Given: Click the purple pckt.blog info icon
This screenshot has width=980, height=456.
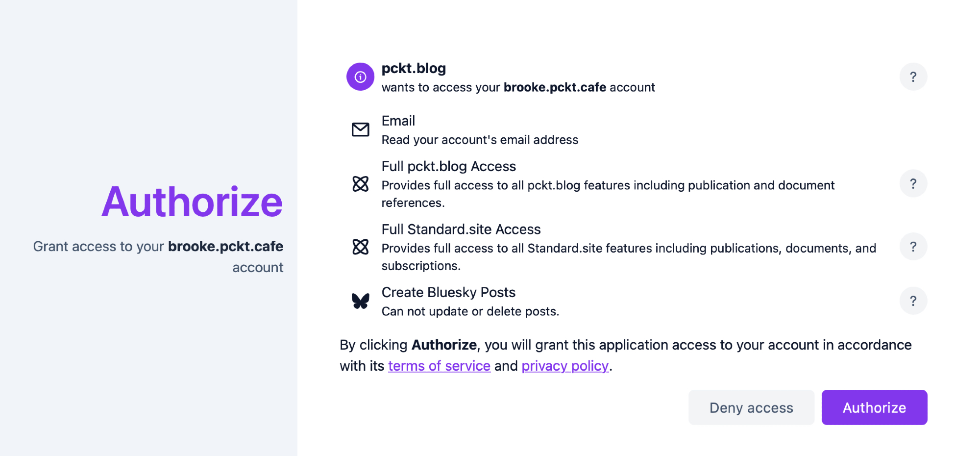Looking at the screenshot, I should coord(360,77).
